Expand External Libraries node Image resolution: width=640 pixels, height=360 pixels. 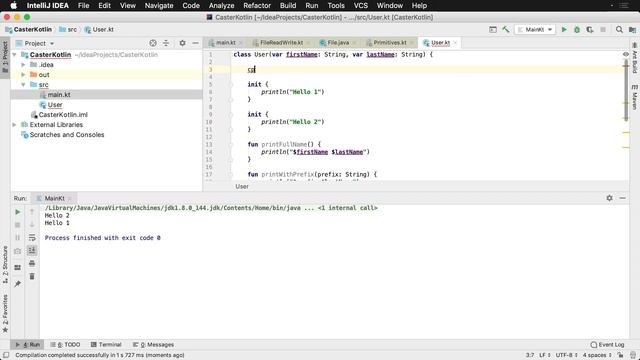coord(15,124)
